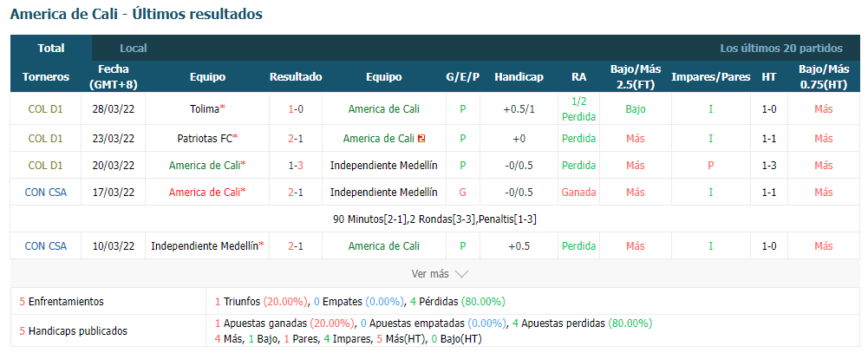Open Independiente Medellín team on 10/03/22 row
The image size is (868, 353).
[x=205, y=245]
